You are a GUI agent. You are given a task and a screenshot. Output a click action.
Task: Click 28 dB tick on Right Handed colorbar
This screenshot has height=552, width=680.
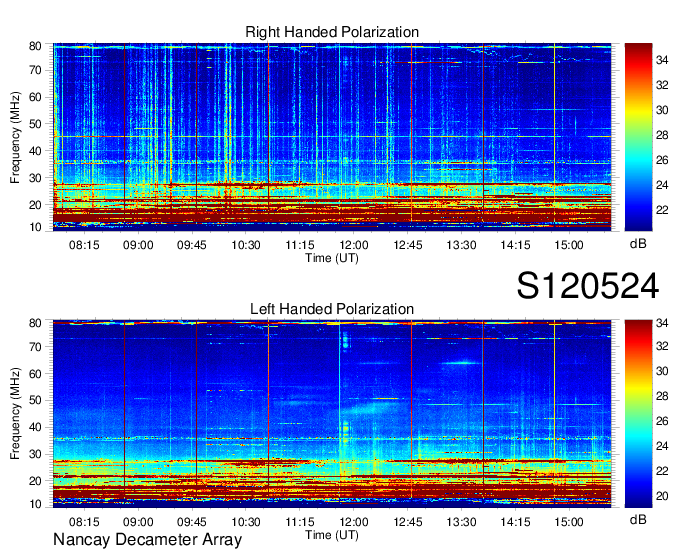pyautogui.click(x=662, y=135)
